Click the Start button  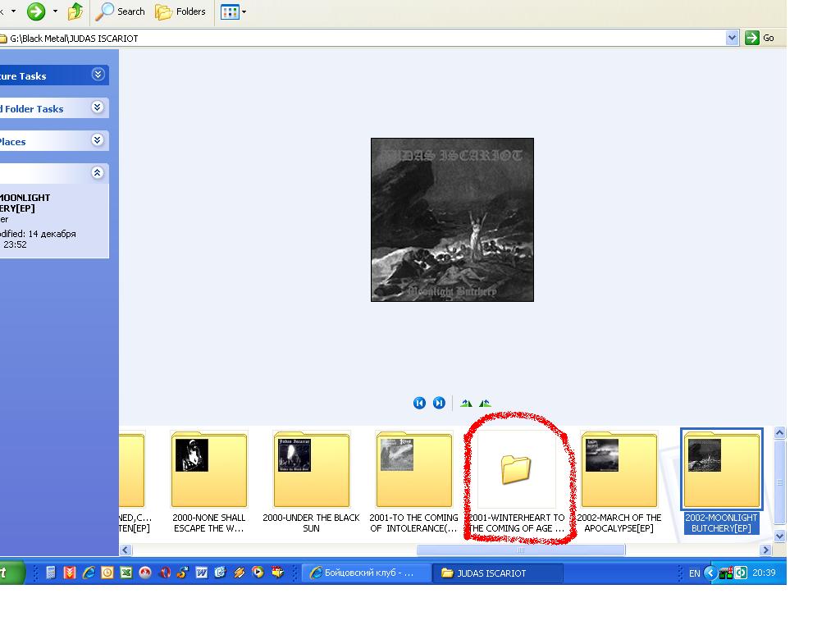(11, 573)
